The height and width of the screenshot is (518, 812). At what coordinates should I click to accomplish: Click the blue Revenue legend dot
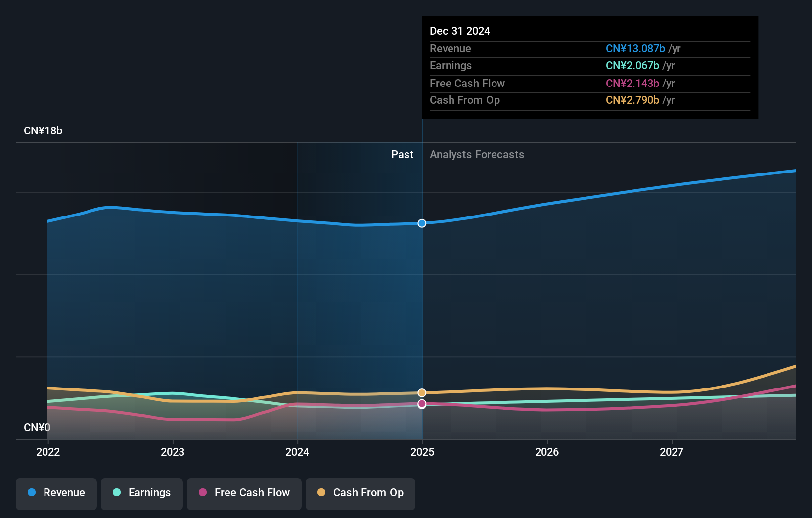click(31, 493)
